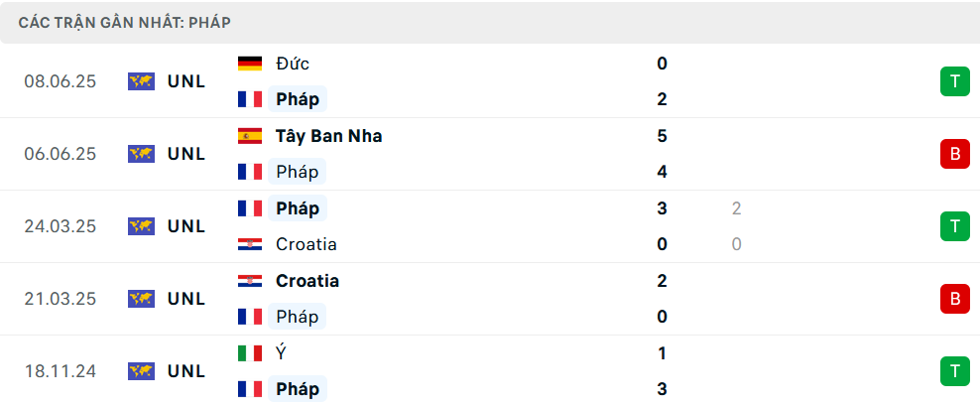Open the Đức team link

click(x=294, y=64)
